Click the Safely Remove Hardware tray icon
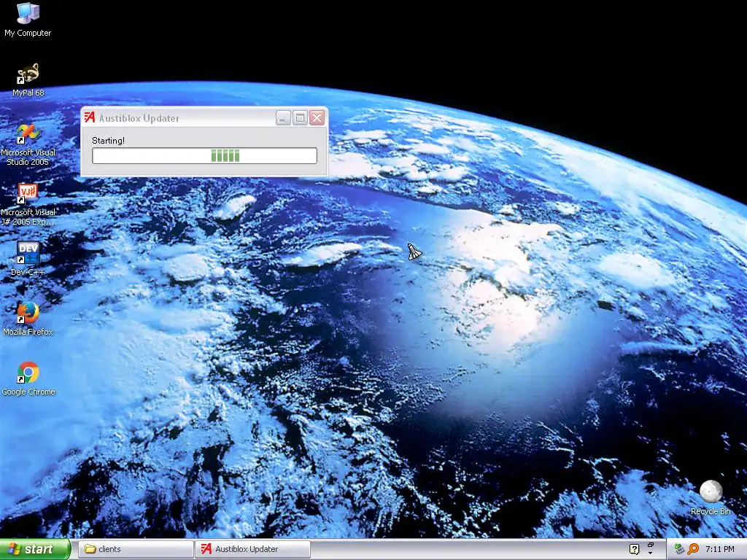 [x=680, y=550]
